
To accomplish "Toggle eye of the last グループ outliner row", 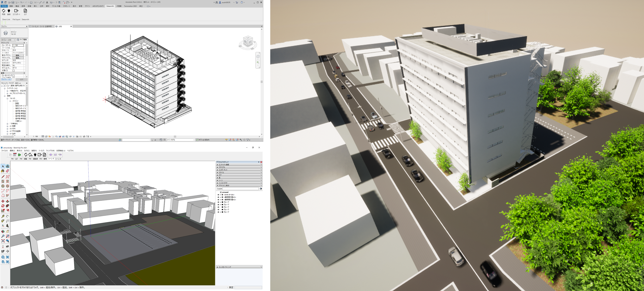I will (218, 212).
